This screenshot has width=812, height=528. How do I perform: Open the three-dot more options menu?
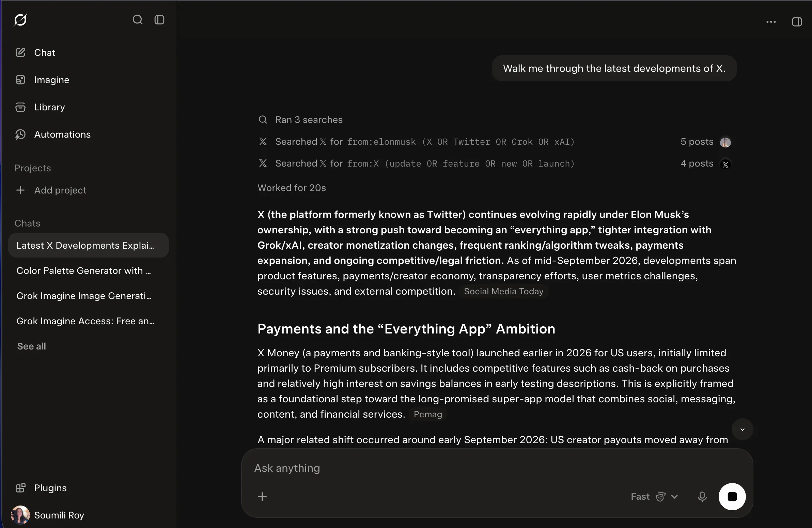tap(771, 22)
